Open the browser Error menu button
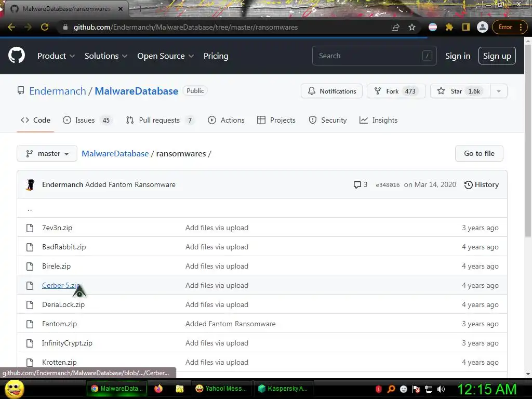 click(510, 27)
